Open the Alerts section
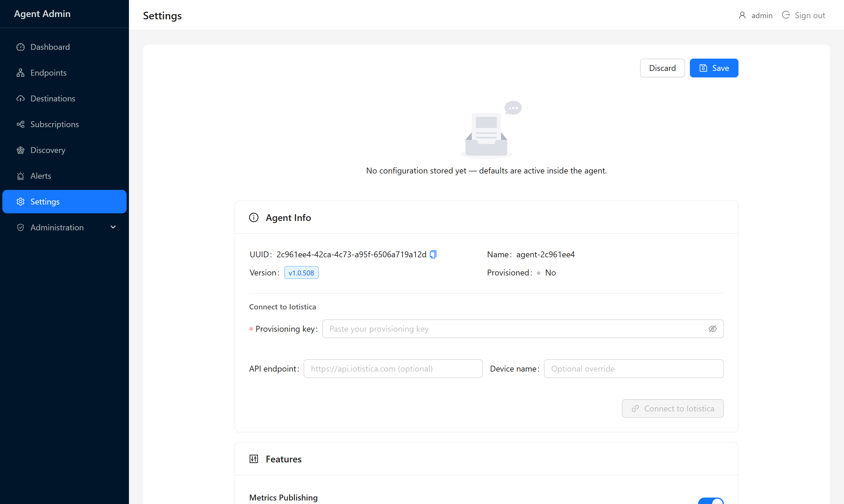844x504 pixels. 64,176
